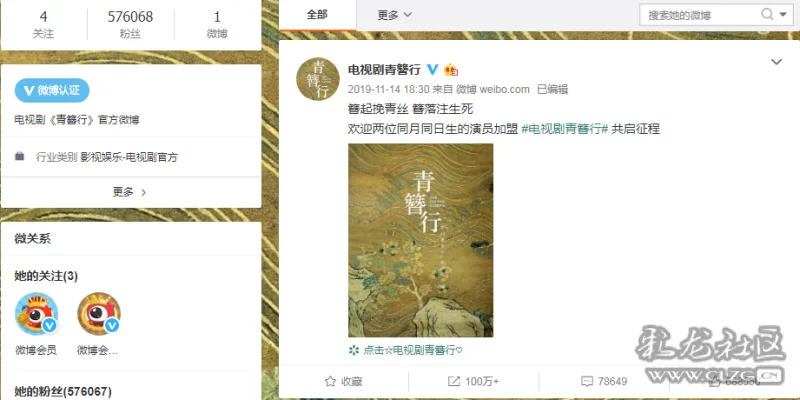Focus the 搜索她的微博 search field

point(702,15)
